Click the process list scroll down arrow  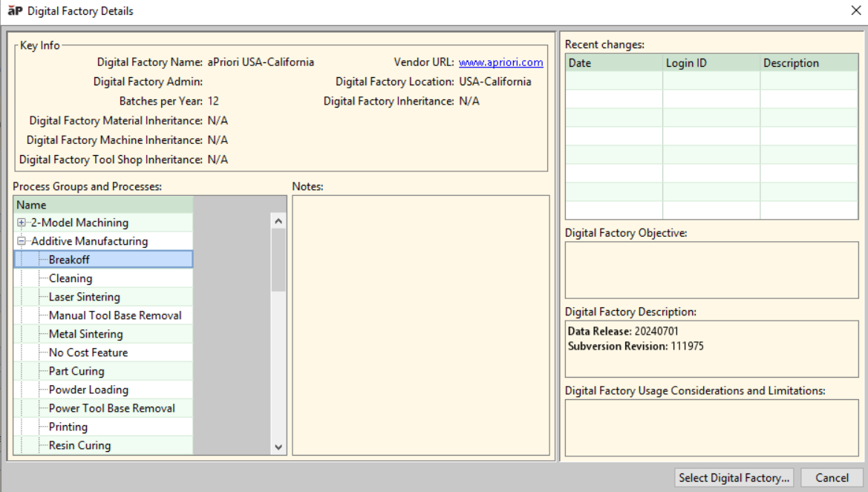[x=278, y=447]
